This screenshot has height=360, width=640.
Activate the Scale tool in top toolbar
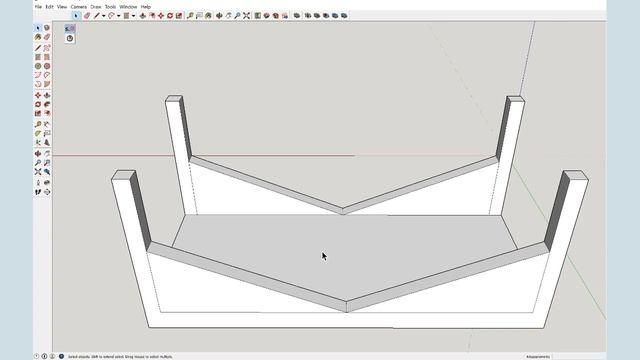179,16
